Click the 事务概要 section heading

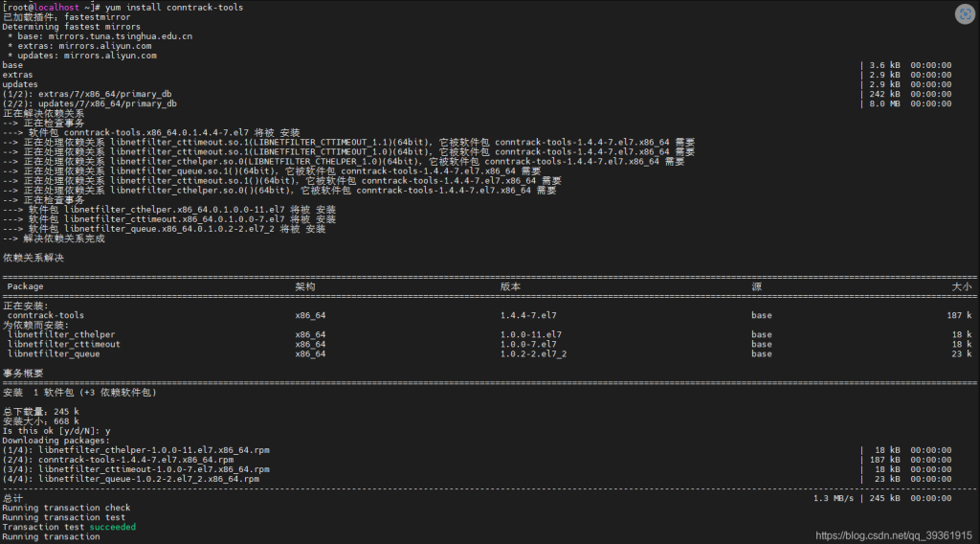(x=23, y=373)
